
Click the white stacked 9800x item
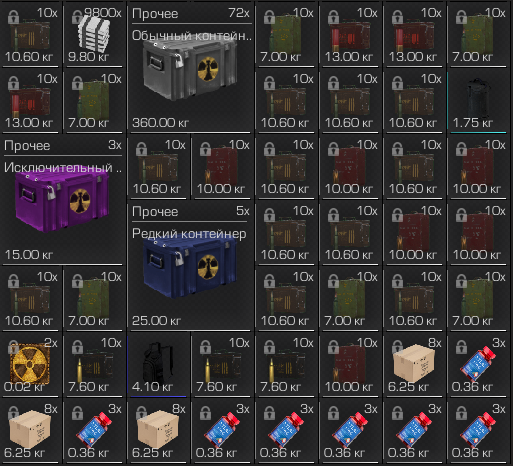[94, 34]
